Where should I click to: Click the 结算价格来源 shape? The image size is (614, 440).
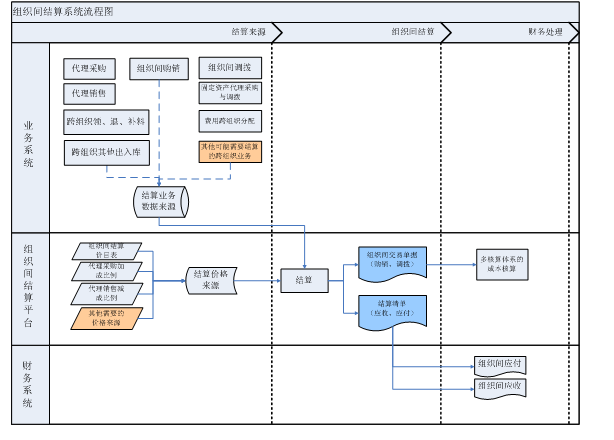[x=211, y=280]
